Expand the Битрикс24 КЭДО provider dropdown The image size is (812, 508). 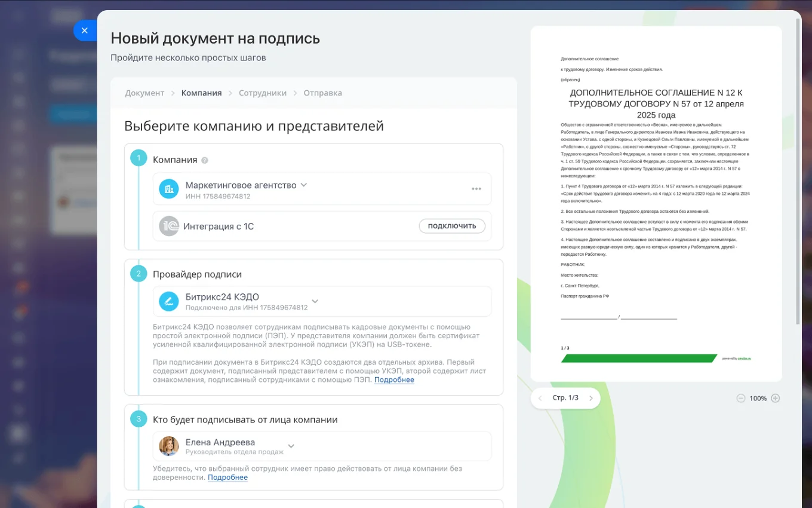pyautogui.click(x=315, y=301)
